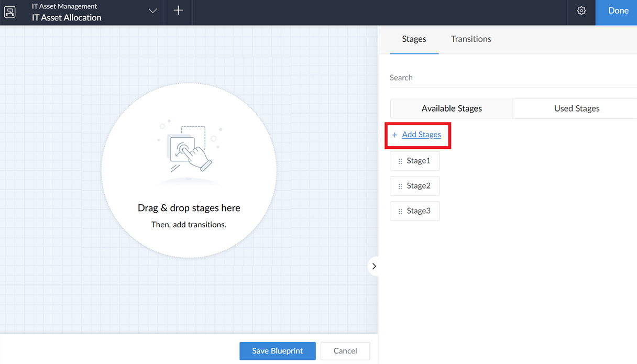The width and height of the screenshot is (637, 364).
Task: Switch to the Transitions tab
Action: coord(470,39)
